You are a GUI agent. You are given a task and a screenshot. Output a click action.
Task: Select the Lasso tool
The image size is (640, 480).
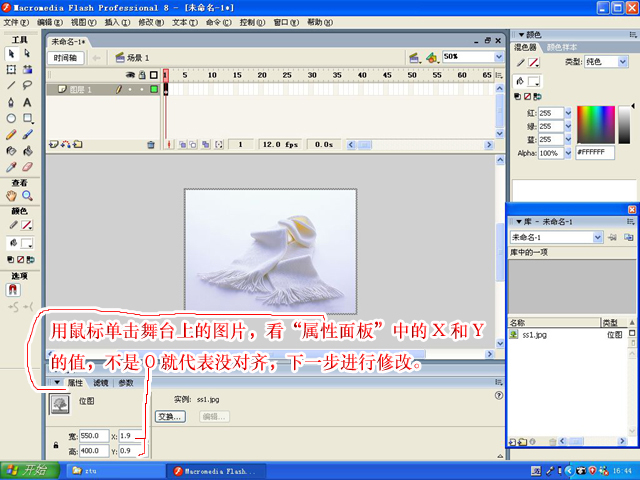coord(27,85)
